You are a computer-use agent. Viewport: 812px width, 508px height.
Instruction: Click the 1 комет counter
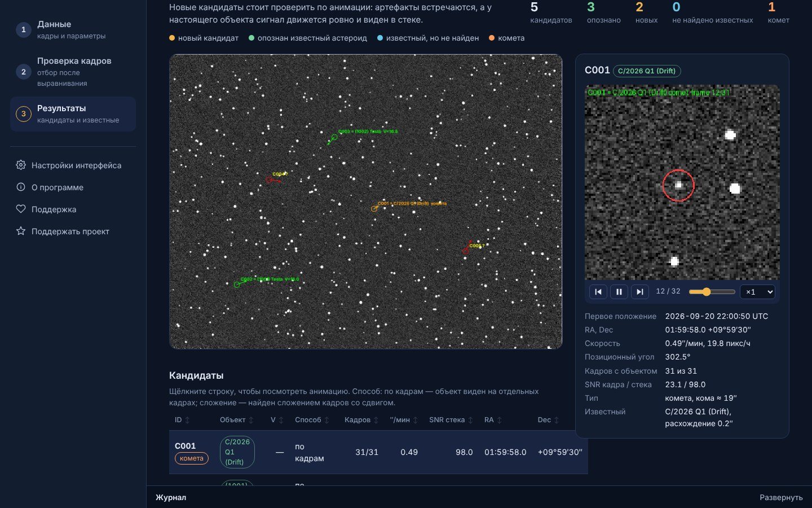tap(778, 13)
